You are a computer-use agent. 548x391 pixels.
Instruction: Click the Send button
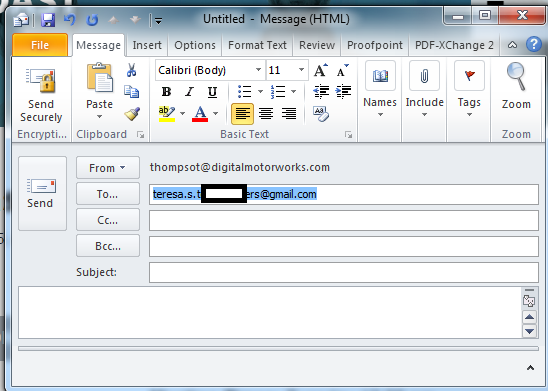click(42, 193)
